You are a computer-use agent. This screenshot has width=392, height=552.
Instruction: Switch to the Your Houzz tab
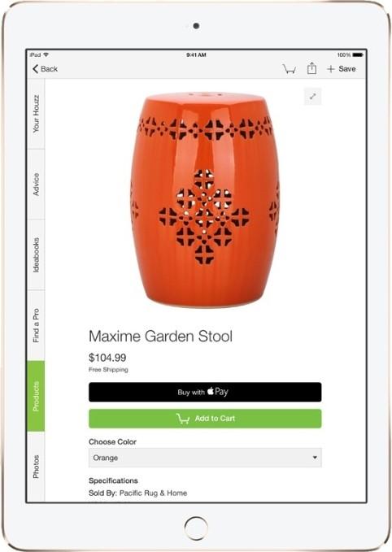tap(36, 114)
